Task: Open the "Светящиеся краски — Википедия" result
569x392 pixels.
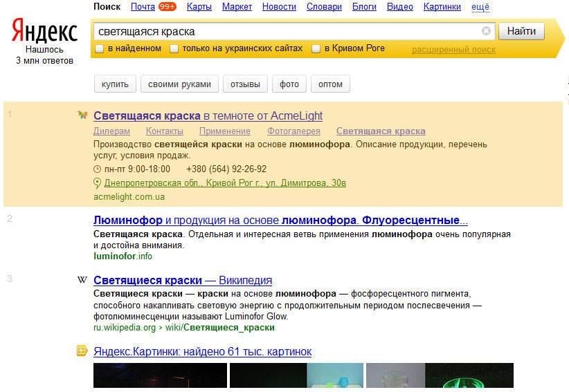Action: 183,280
